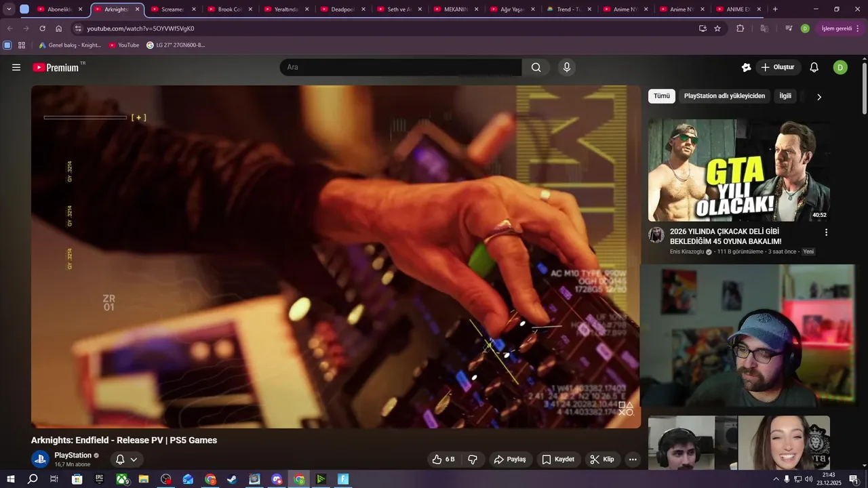Open the Enis Kirazoglu channel name
The width and height of the screenshot is (868, 488).
click(x=687, y=251)
